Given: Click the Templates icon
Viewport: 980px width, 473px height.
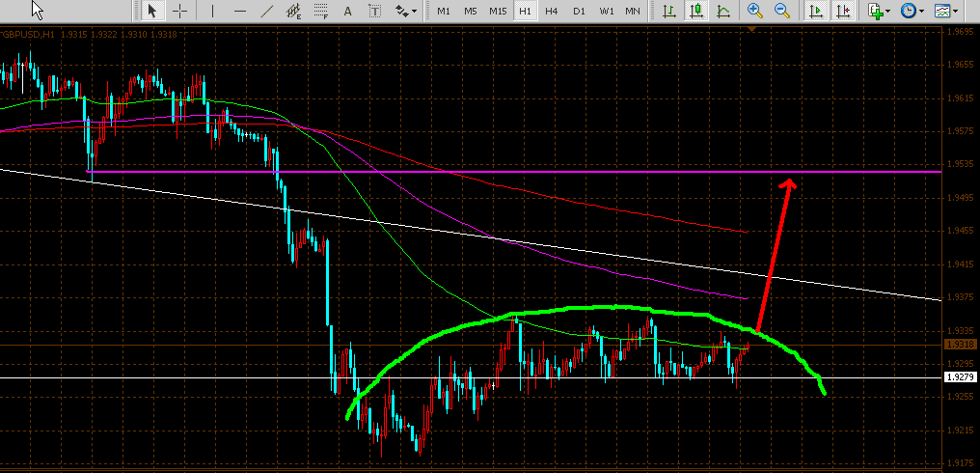Looking at the screenshot, I should click(941, 11).
